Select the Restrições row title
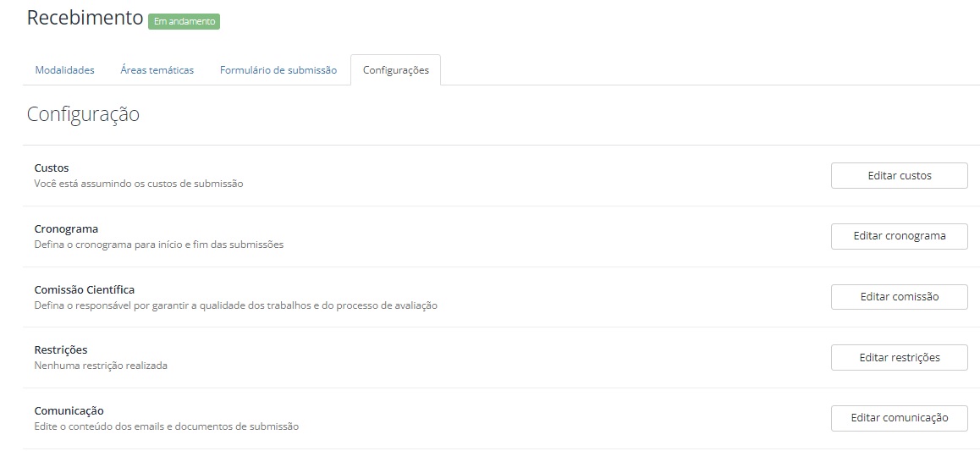The height and width of the screenshot is (451, 980). 61,349
